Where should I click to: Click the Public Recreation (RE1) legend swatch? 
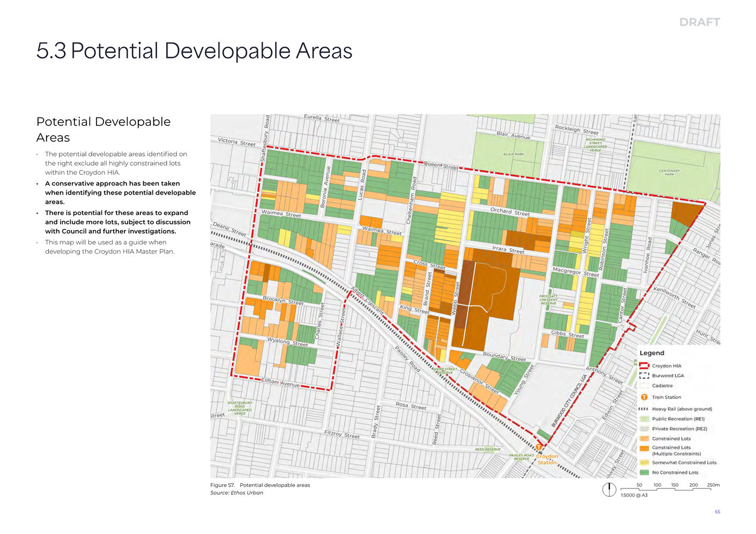pyautogui.click(x=644, y=419)
